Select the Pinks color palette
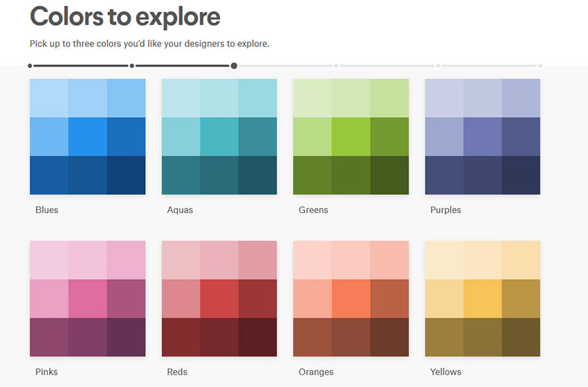 tap(87, 299)
